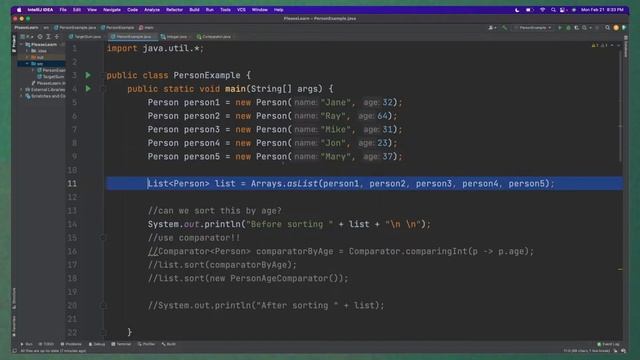
Task: Expand the .idea folder in the Project tree
Action: click(x=27, y=51)
